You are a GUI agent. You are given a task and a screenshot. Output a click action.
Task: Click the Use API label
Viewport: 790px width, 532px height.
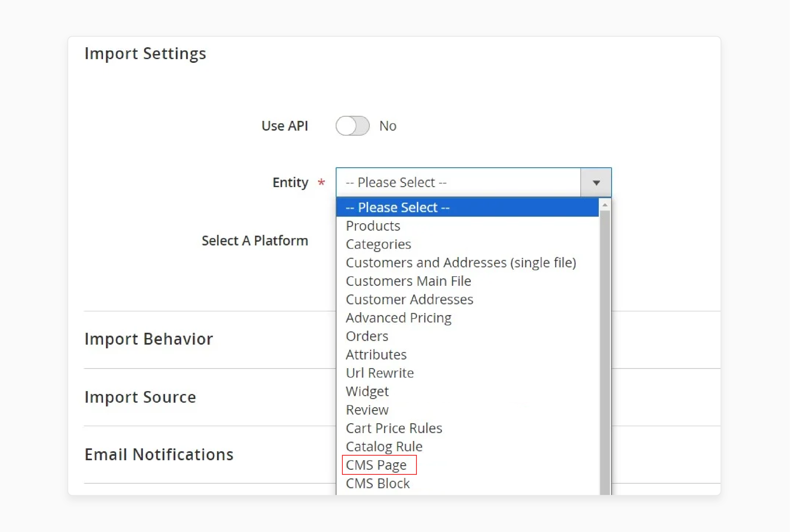click(x=284, y=126)
